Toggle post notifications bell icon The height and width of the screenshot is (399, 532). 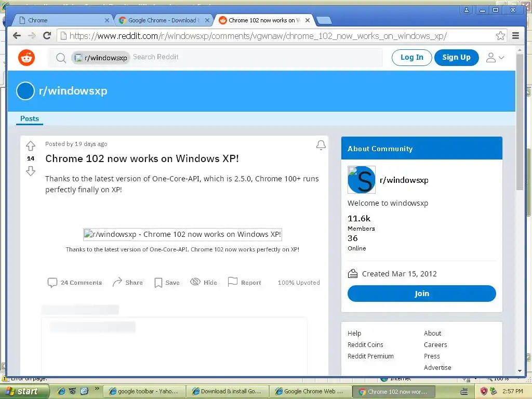(321, 145)
